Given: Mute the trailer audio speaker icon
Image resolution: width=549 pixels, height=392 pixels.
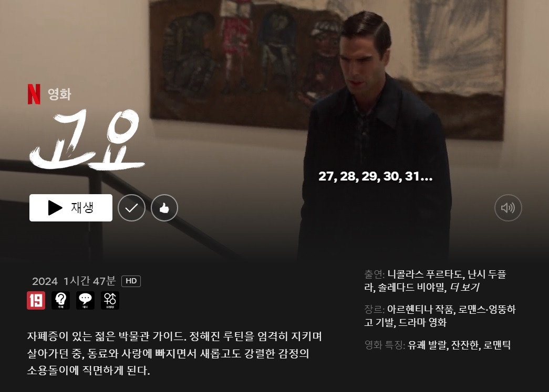Looking at the screenshot, I should (x=508, y=208).
